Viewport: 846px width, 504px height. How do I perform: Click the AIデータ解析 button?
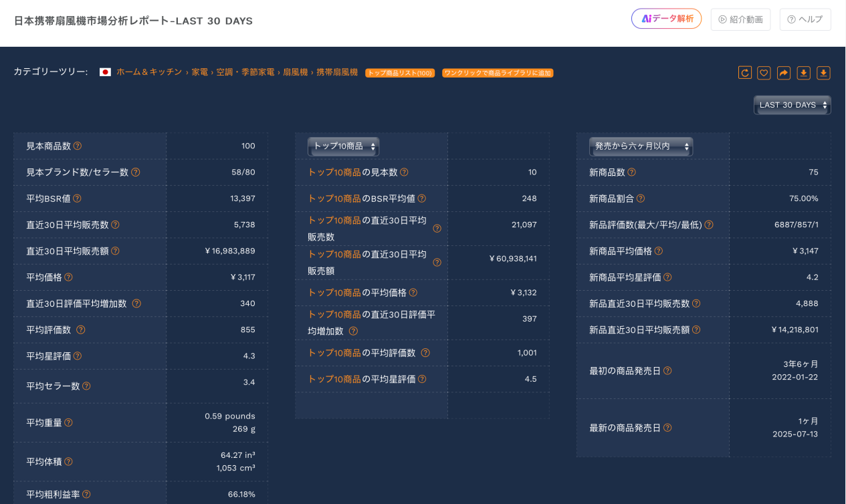(666, 19)
